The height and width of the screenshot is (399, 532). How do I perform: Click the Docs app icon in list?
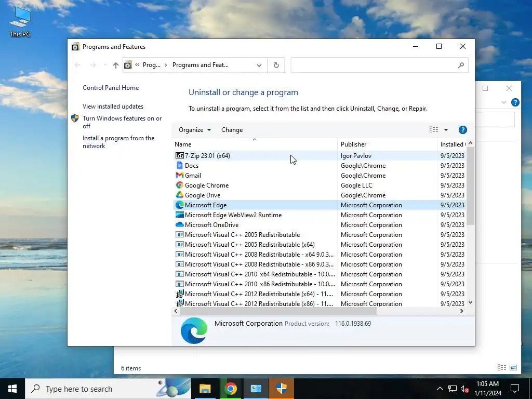179,166
